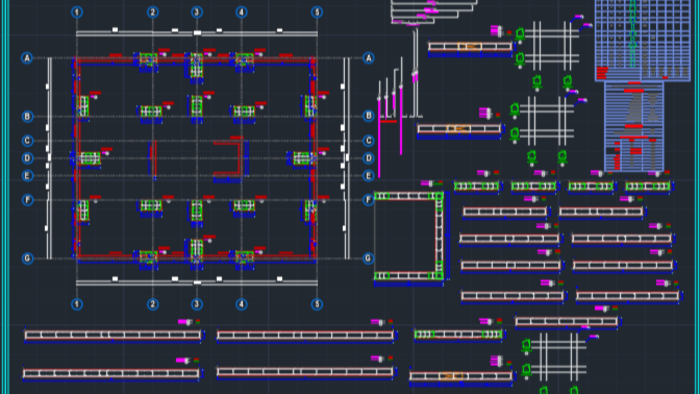
Task: Click grid bubble C left of plan
Action: coord(27,141)
